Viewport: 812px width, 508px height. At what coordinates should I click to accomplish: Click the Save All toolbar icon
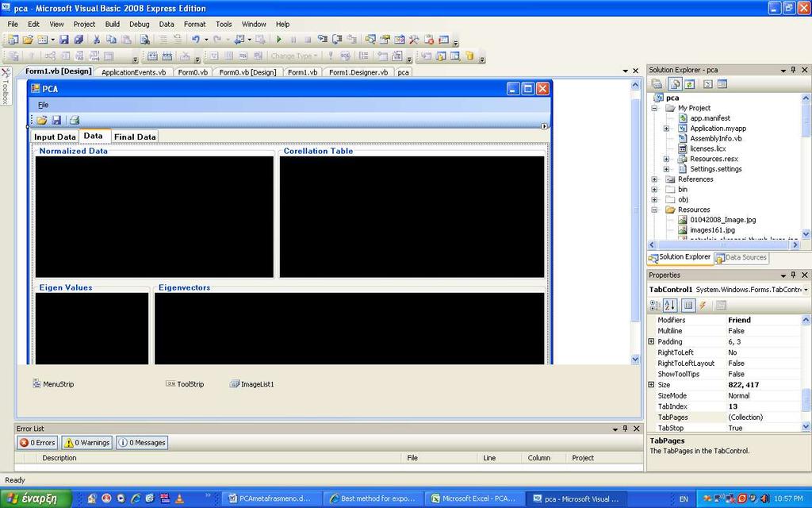[79, 40]
